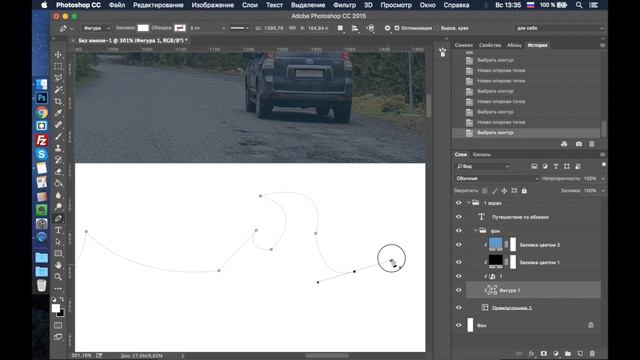
Task: Click the canvas horizontal scrollbar
Action: pos(327,356)
